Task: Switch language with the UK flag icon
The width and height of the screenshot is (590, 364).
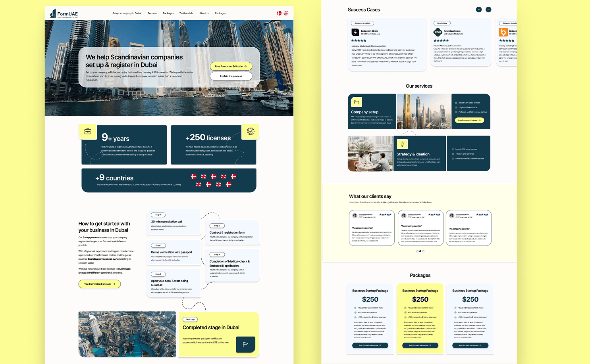Action: pyautogui.click(x=286, y=13)
